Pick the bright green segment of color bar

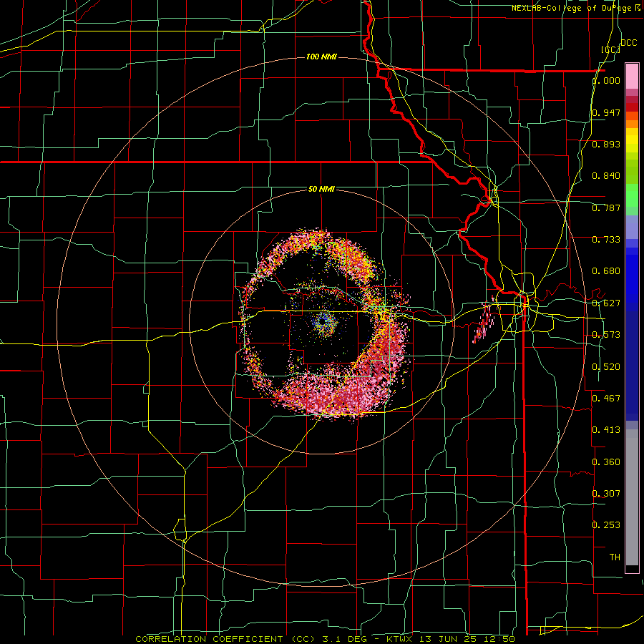click(632, 195)
